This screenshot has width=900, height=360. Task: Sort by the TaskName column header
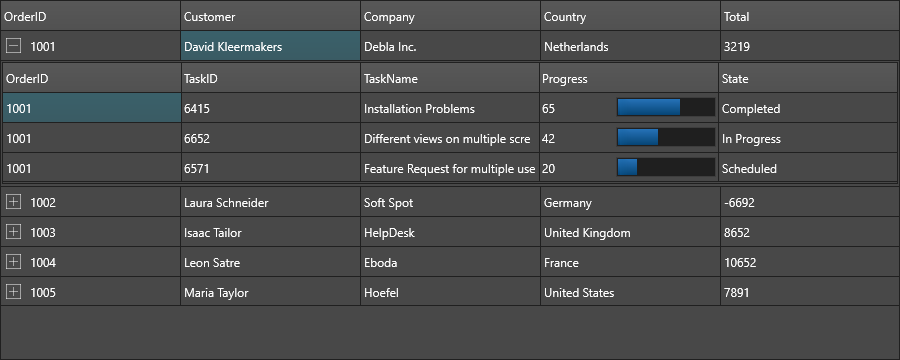tap(451, 78)
